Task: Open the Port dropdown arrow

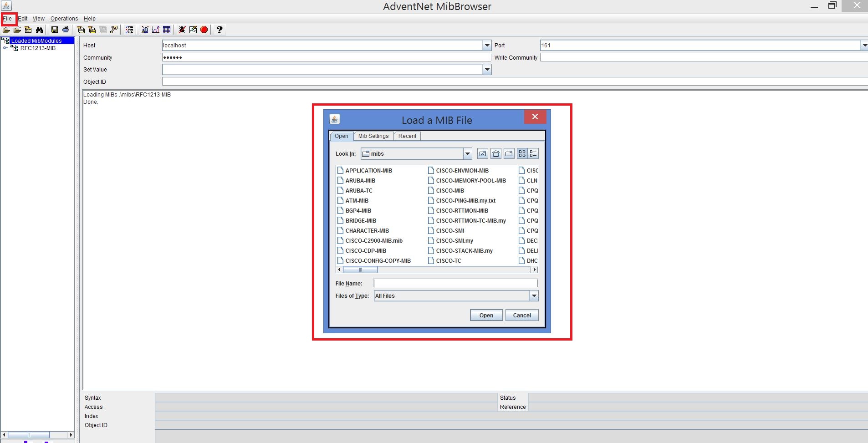Action: click(864, 46)
